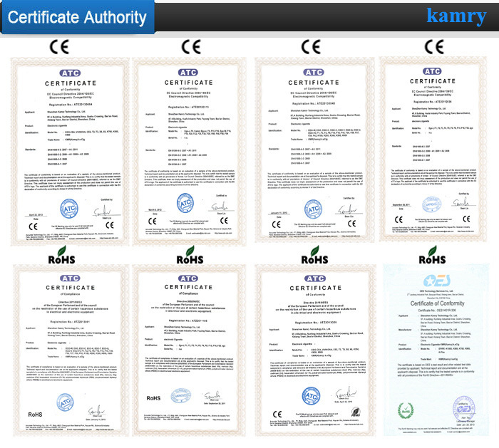Click the ATC logo on the third CE certificate

314,72
